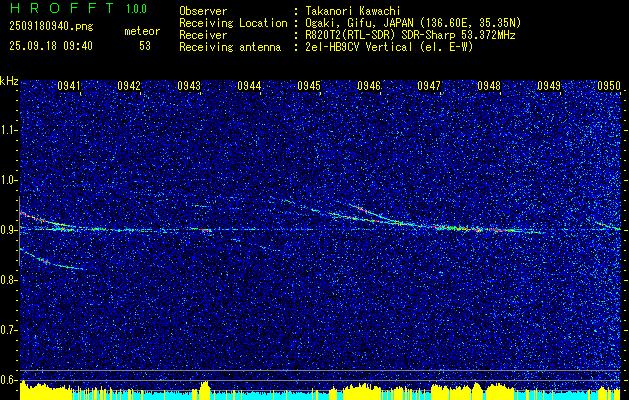The height and width of the screenshot is (400, 629).
Task: Click the 0950 time marker
Action: pyautogui.click(x=609, y=86)
